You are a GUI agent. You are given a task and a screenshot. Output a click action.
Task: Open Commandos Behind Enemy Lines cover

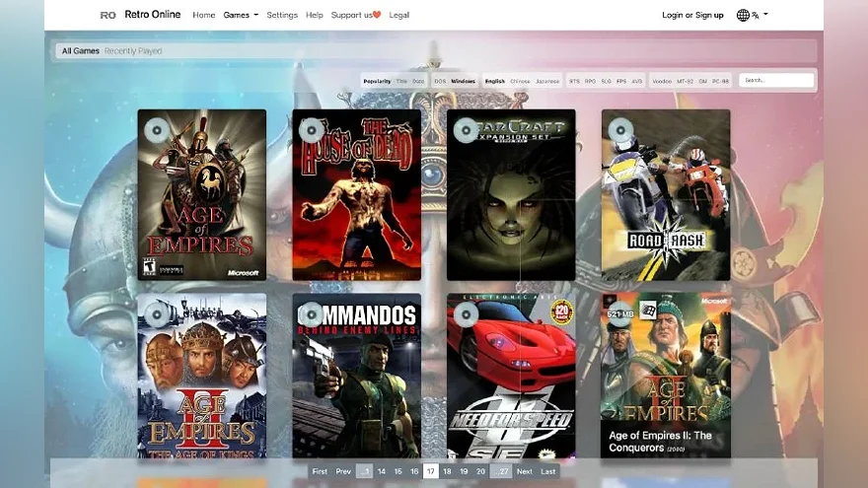click(x=356, y=376)
